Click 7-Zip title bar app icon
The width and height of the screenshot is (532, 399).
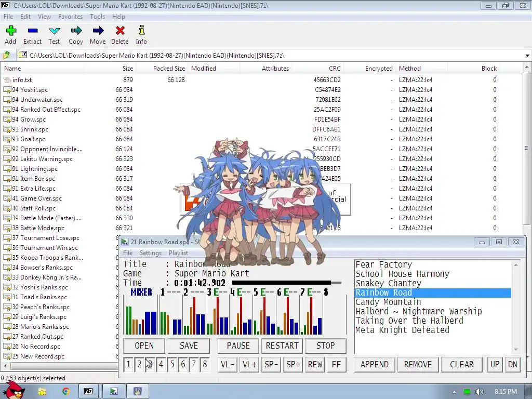(x=5, y=5)
